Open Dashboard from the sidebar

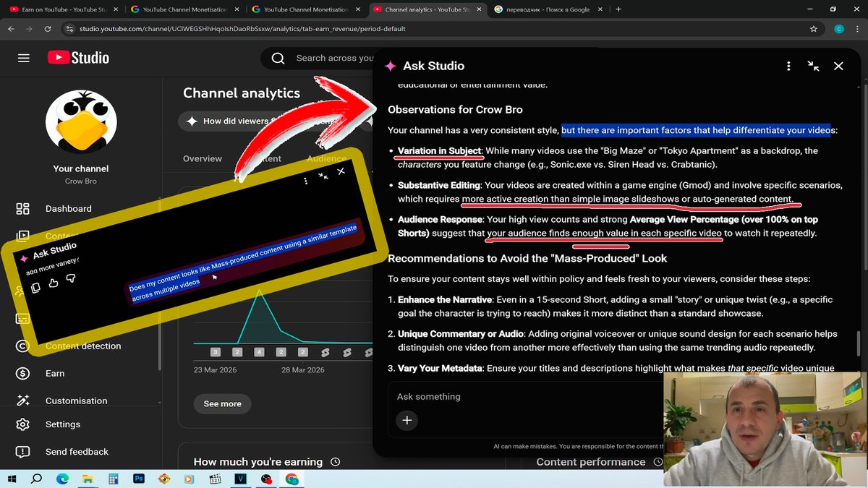pyautogui.click(x=68, y=208)
